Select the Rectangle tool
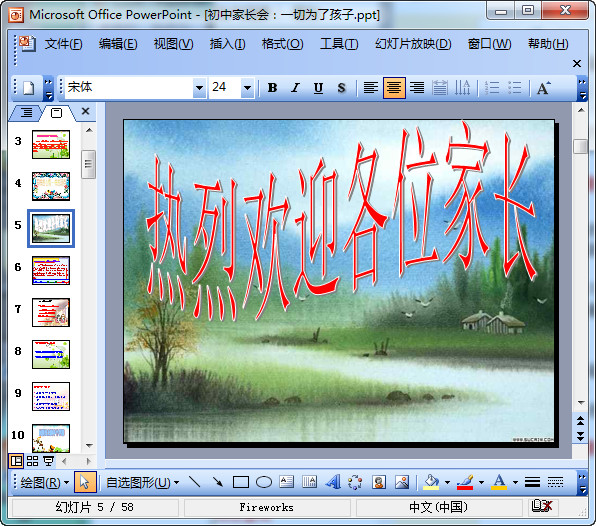596x526 pixels. [x=241, y=483]
